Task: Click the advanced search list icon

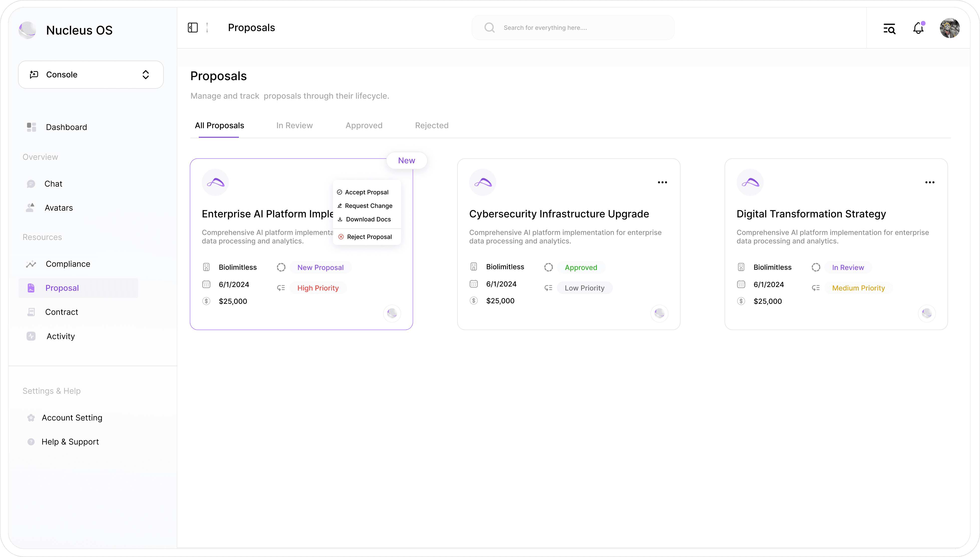Action: (x=889, y=28)
